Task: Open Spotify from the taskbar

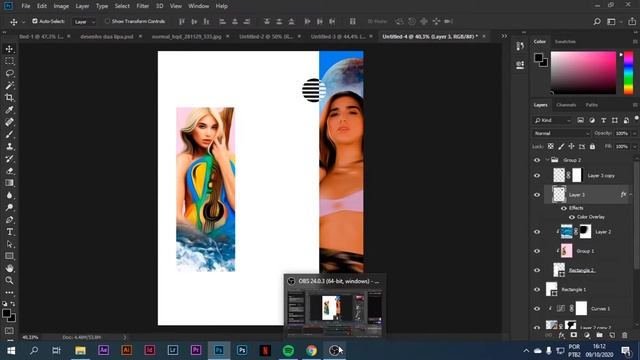Action: (288, 350)
